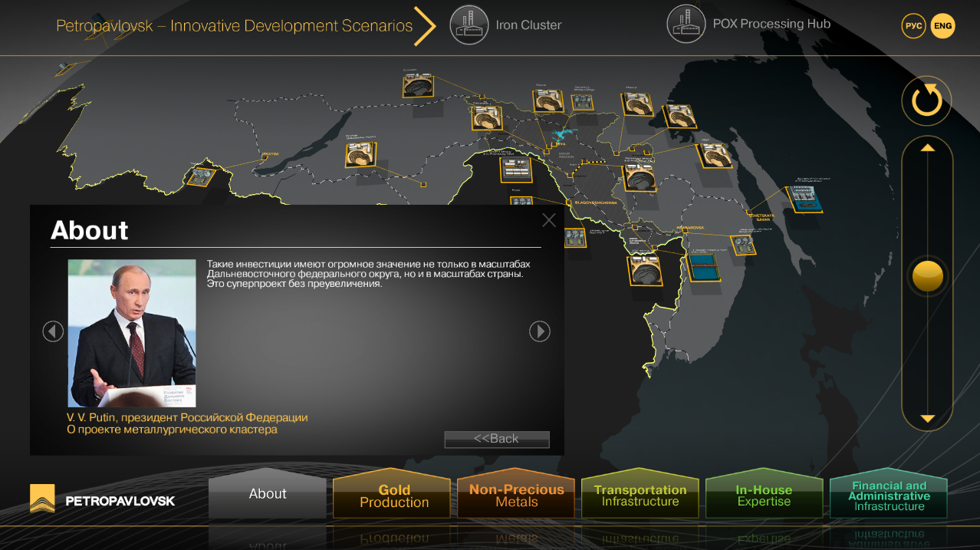Click the Blagoveshchensk city marker
The height and width of the screenshot is (550, 980).
[568, 202]
